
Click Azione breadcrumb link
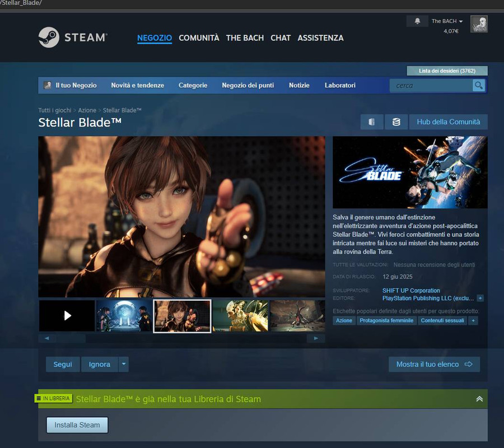[87, 110]
